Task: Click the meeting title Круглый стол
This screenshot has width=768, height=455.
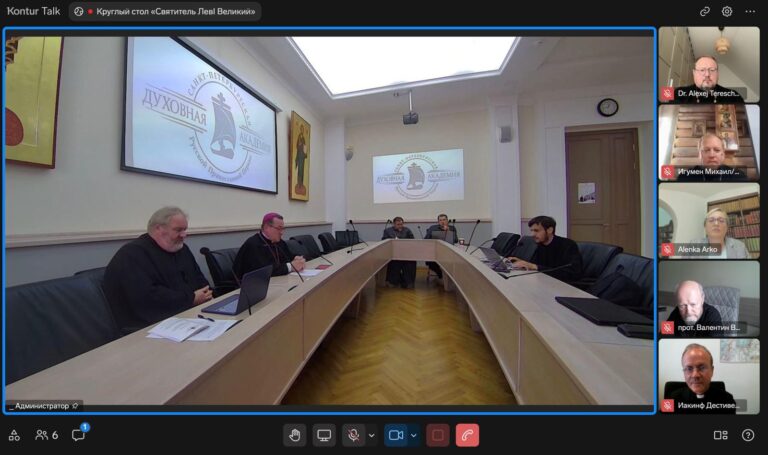Action: point(175,11)
